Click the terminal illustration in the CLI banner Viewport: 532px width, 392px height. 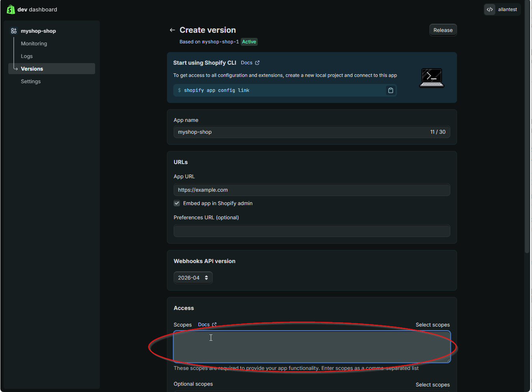point(431,77)
